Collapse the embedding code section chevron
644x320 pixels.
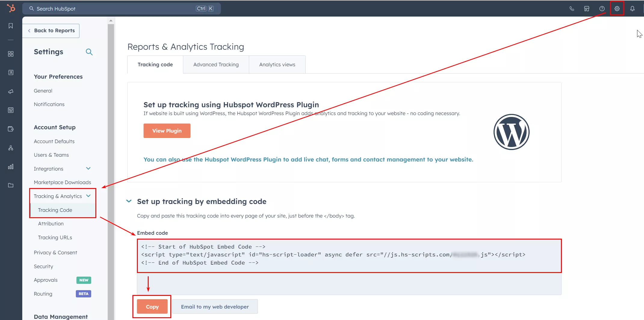[x=129, y=201]
